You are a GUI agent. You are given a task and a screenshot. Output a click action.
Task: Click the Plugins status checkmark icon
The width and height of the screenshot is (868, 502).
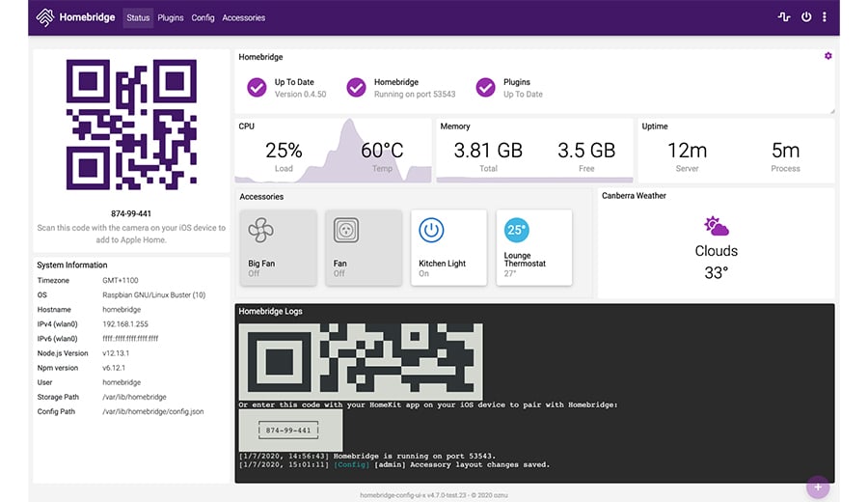point(486,88)
